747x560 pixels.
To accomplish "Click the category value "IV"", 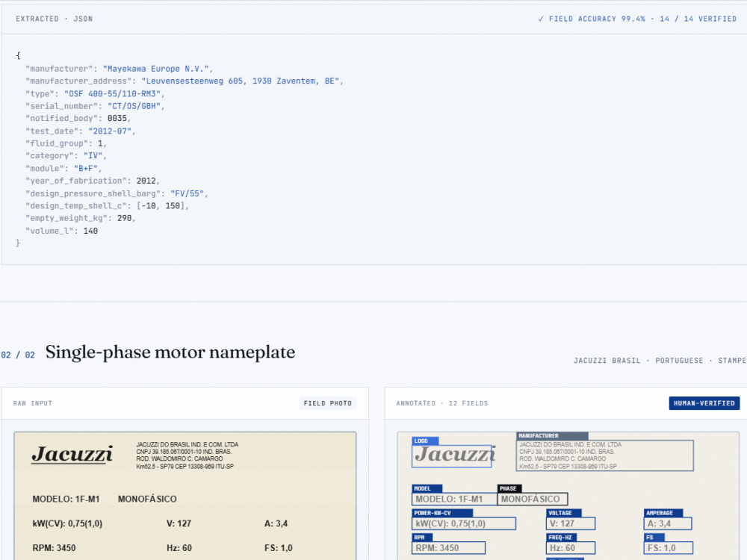I will coord(93,156).
